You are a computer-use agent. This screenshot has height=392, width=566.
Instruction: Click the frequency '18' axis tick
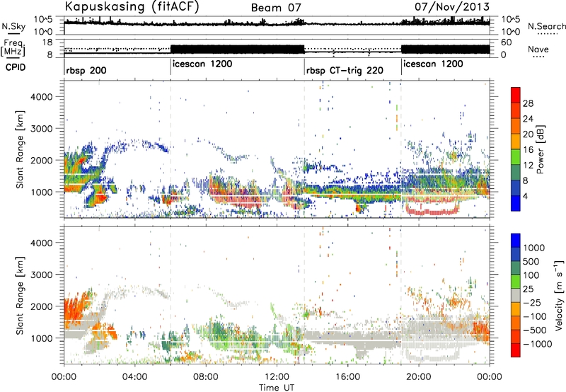pos(47,42)
